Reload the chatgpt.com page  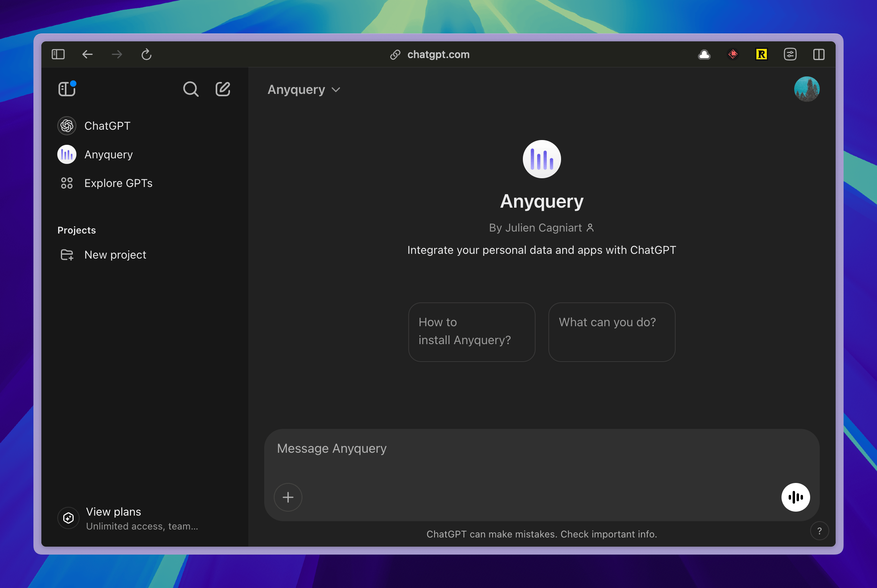pyautogui.click(x=146, y=54)
